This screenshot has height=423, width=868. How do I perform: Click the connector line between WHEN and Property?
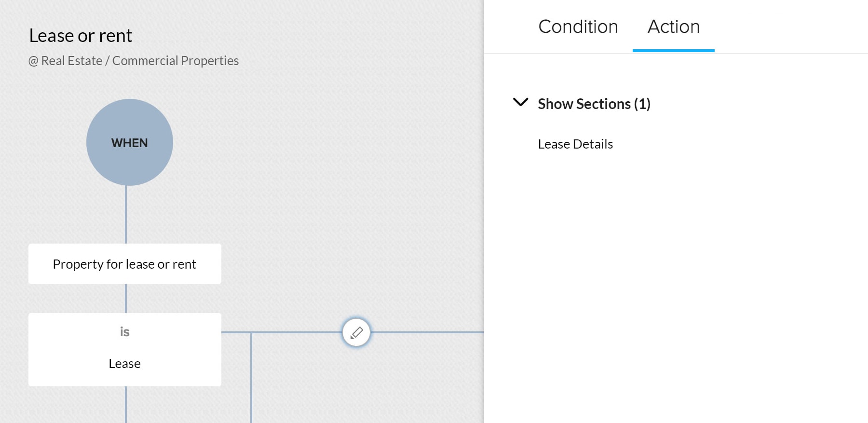(x=126, y=215)
